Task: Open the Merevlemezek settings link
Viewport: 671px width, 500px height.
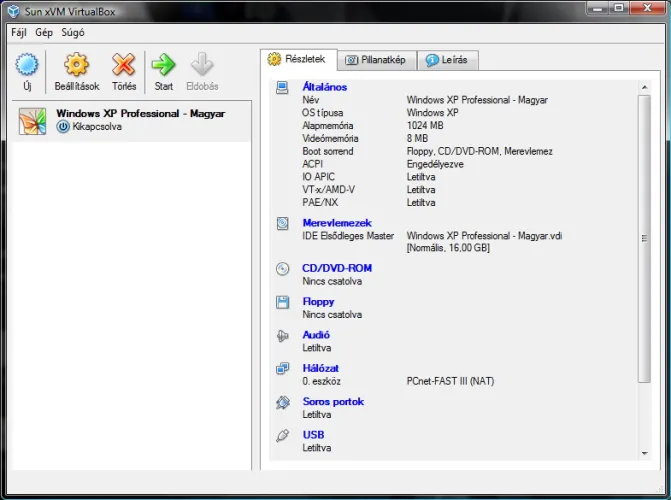Action: click(x=337, y=223)
